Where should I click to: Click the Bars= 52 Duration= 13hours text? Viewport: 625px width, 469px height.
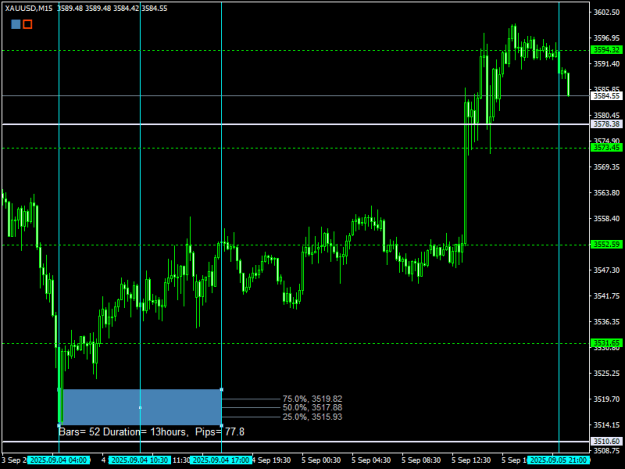[x=124, y=432]
